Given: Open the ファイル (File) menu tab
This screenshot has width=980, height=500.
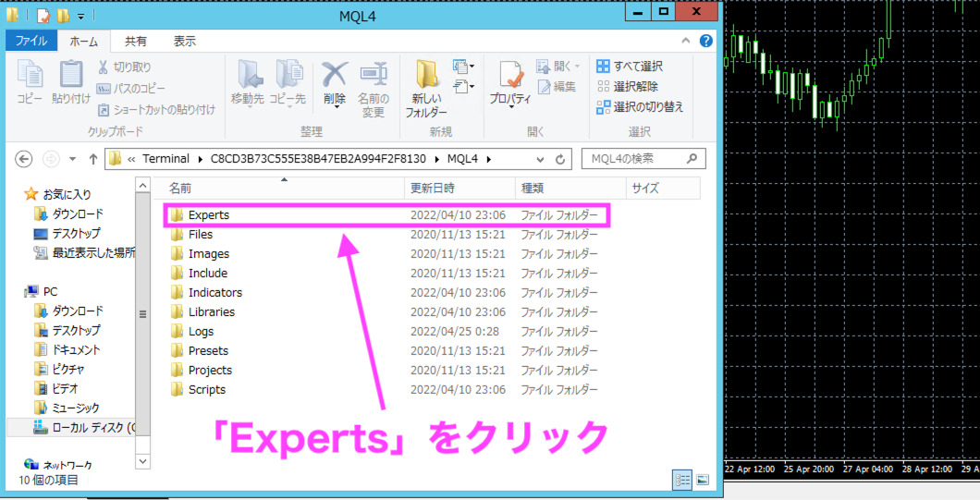Looking at the screenshot, I should coord(31,41).
